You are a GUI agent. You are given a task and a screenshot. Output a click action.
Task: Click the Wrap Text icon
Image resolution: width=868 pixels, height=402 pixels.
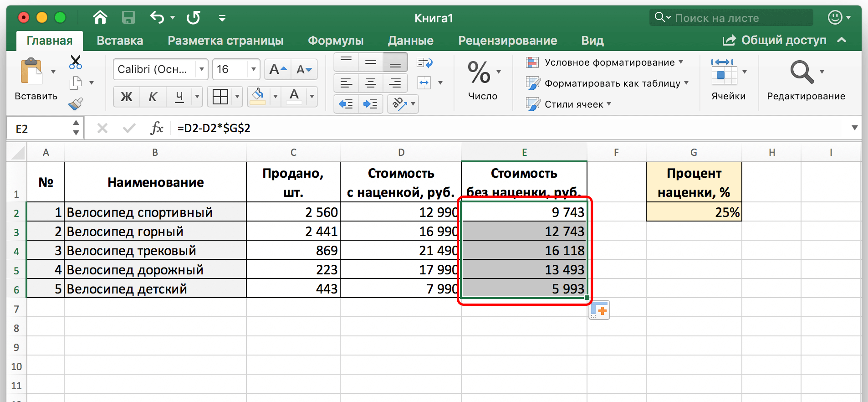tap(424, 62)
